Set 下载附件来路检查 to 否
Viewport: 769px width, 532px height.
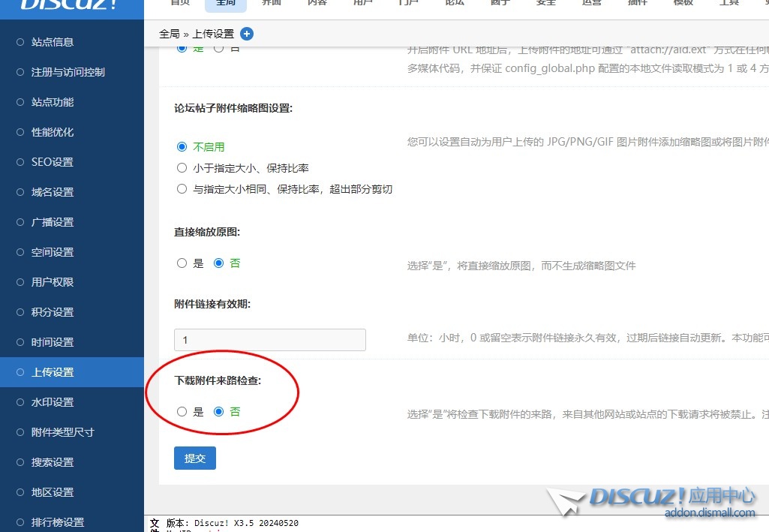(x=219, y=412)
